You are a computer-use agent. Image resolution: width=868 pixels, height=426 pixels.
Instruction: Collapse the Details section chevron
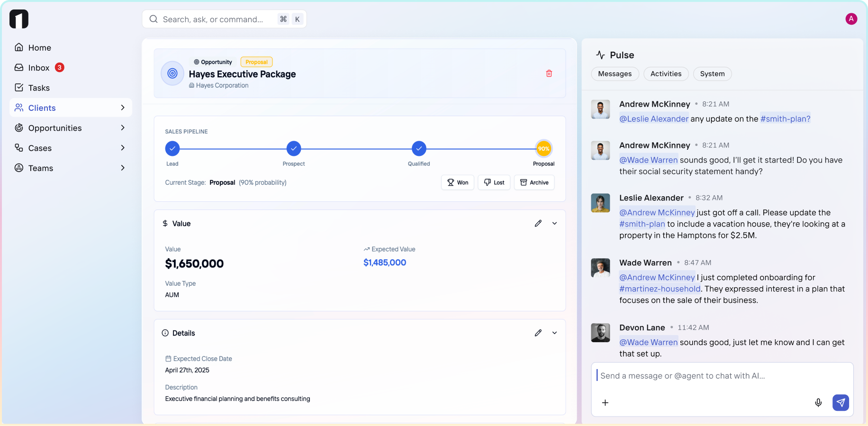[x=554, y=333]
